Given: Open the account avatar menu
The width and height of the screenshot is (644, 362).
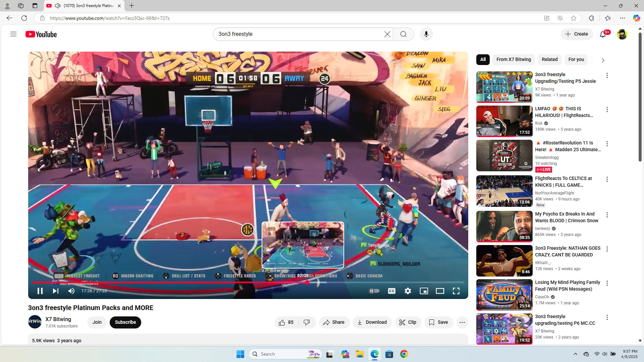Looking at the screenshot, I should coord(622,34).
